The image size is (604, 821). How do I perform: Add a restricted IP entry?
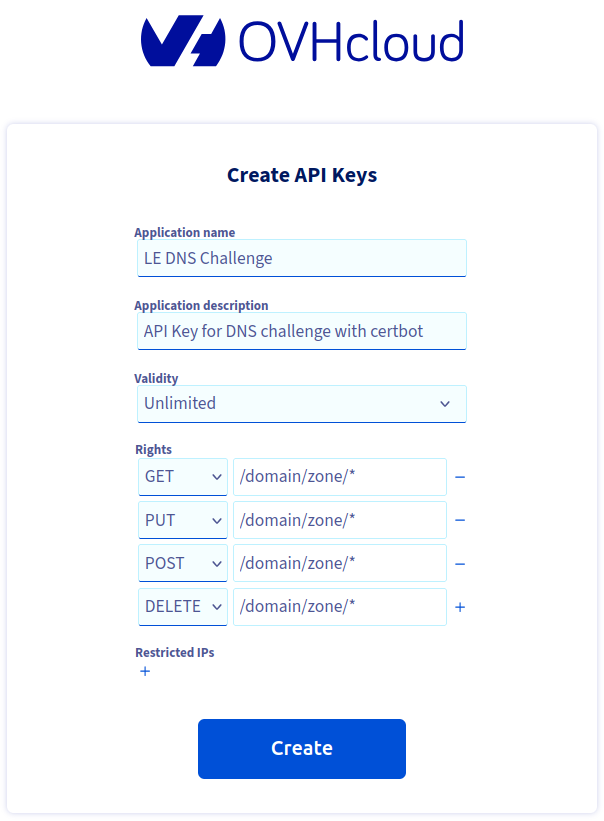point(145,671)
